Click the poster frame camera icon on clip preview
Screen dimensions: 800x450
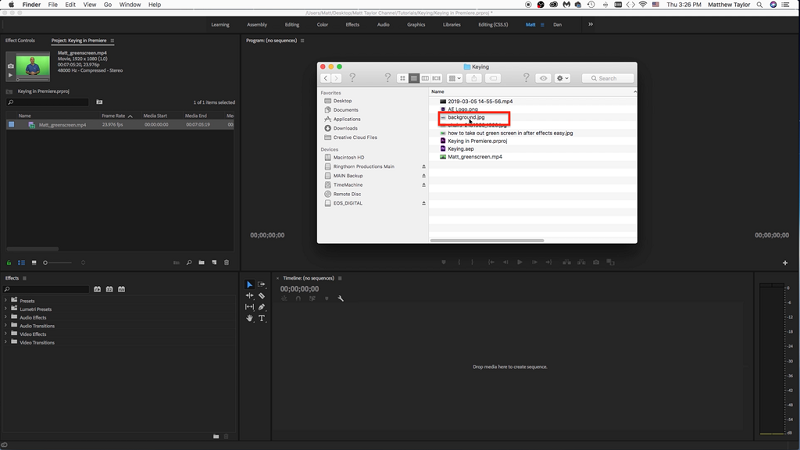[x=11, y=66]
